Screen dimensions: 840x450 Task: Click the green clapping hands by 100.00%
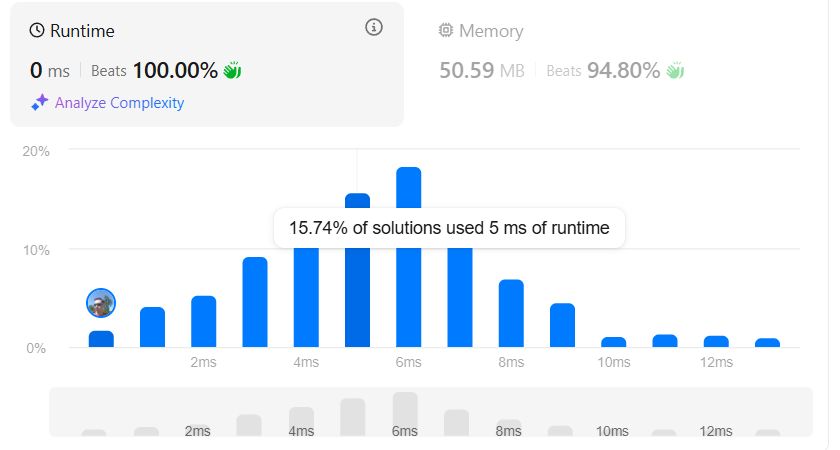(x=232, y=70)
